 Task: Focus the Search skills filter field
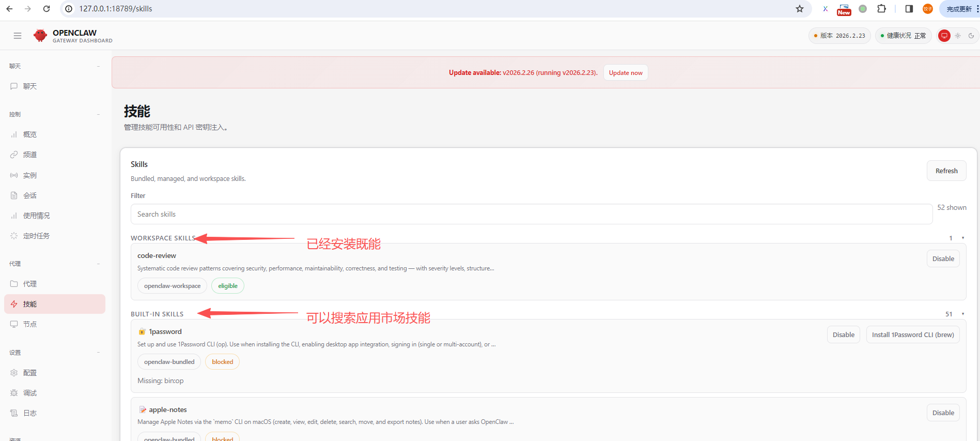532,214
